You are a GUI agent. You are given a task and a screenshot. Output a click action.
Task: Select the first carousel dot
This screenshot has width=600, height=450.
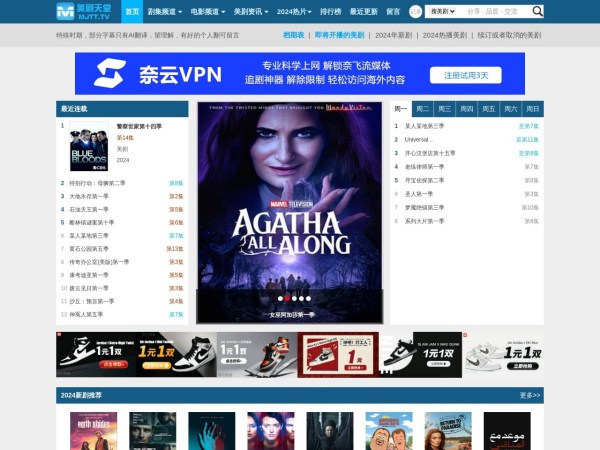pos(280,298)
